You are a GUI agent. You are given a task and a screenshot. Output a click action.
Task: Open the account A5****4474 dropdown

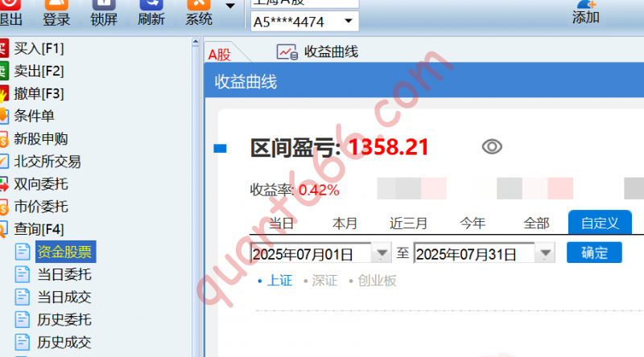(x=348, y=22)
